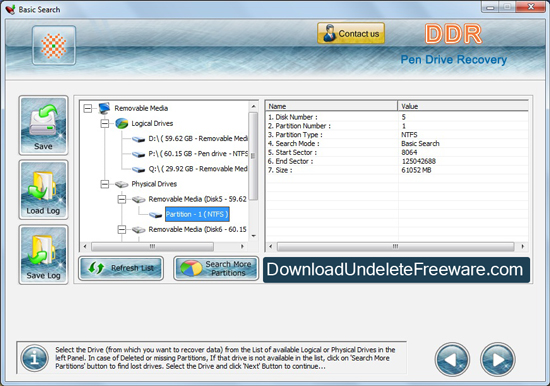
Task: Click the orange checkered logo icon
Action: tap(54, 46)
